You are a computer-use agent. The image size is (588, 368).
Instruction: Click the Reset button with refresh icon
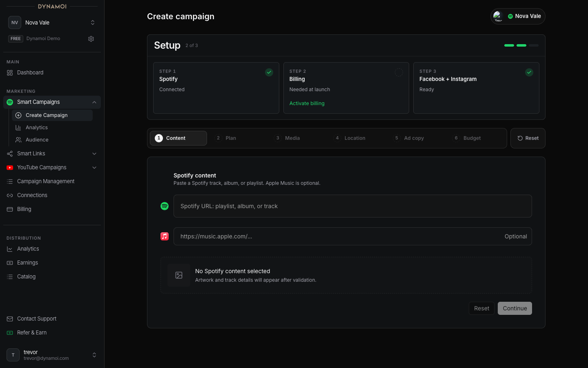point(528,138)
